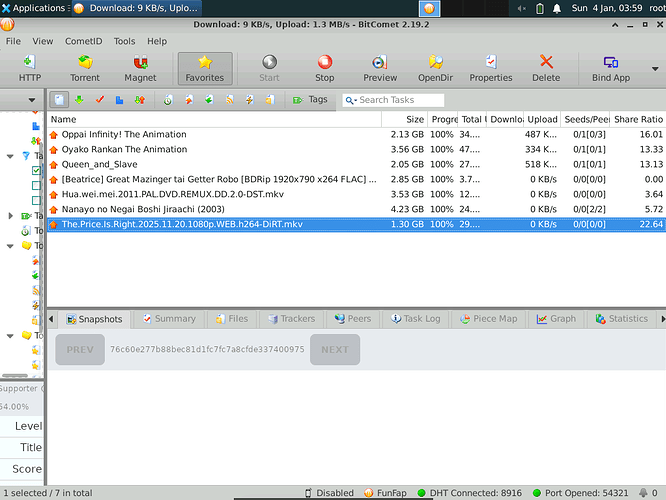Click the HTTP download toolbar icon

coord(30,67)
